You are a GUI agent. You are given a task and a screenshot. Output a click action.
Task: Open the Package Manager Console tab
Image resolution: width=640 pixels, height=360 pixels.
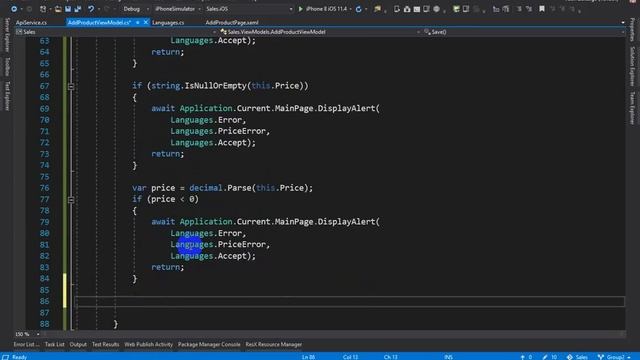pos(209,344)
